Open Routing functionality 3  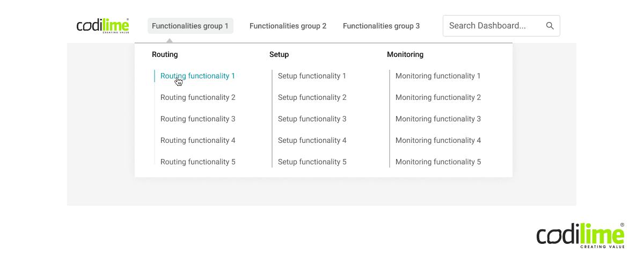197,119
